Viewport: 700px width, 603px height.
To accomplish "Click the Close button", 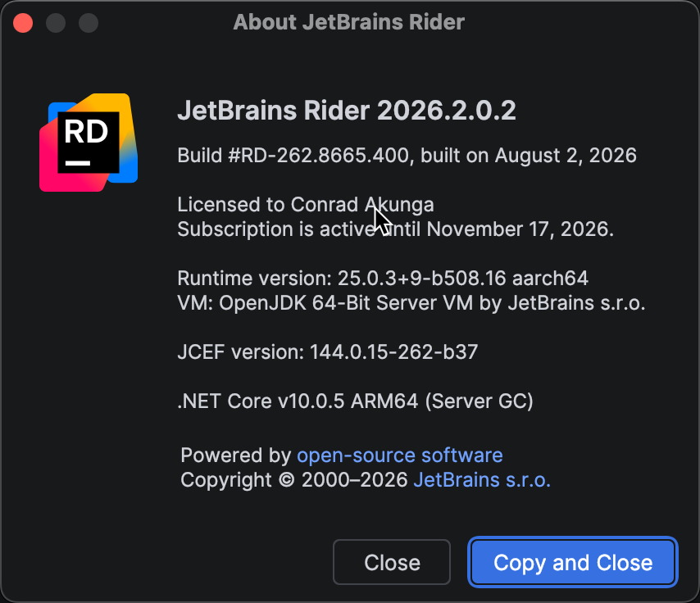I will pyautogui.click(x=392, y=562).
